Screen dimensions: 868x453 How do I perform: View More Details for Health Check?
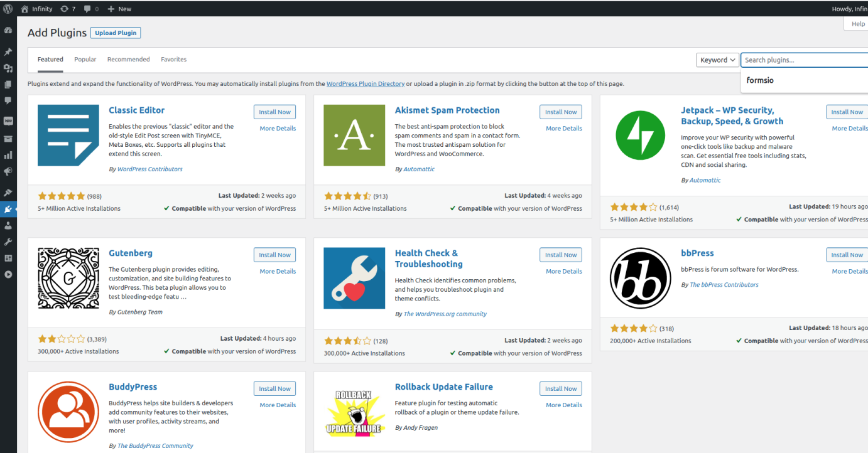point(564,272)
